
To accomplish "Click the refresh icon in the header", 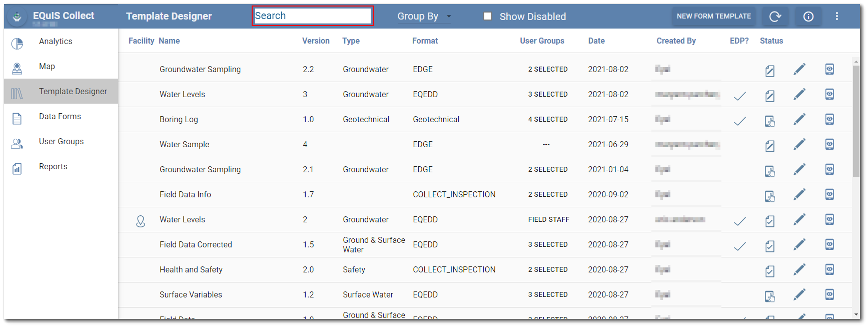I will pos(775,17).
